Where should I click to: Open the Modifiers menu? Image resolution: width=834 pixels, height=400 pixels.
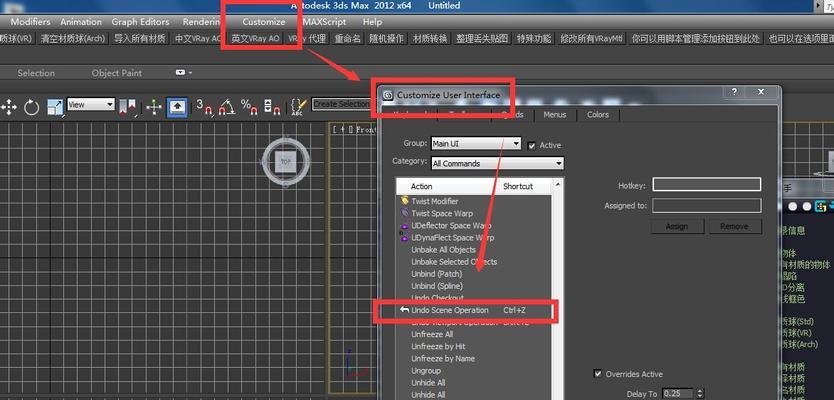click(x=30, y=22)
